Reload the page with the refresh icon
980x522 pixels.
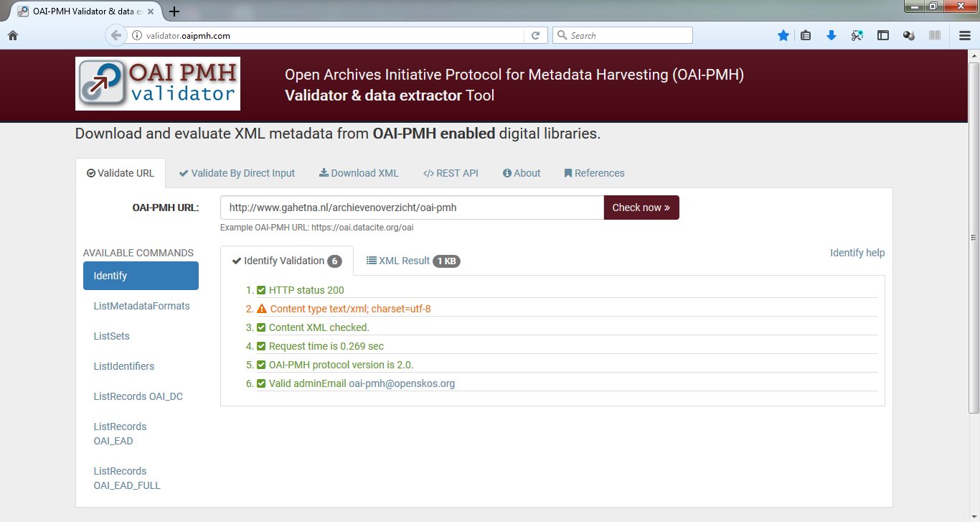click(535, 35)
